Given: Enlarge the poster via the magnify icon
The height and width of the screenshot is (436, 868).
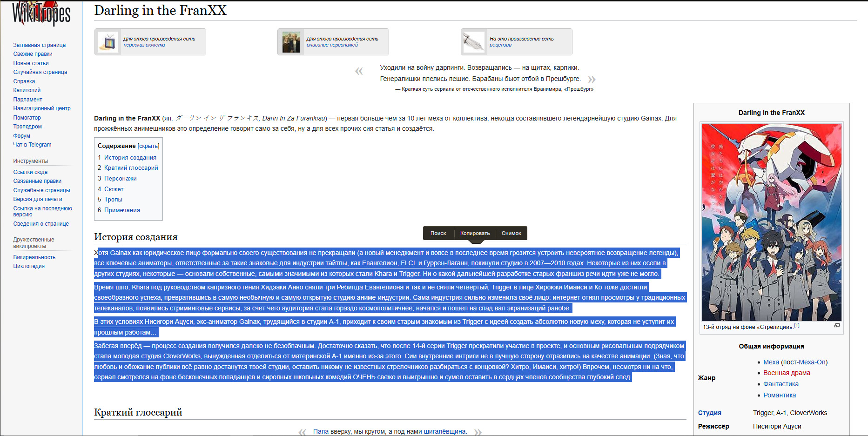Looking at the screenshot, I should tap(837, 326).
